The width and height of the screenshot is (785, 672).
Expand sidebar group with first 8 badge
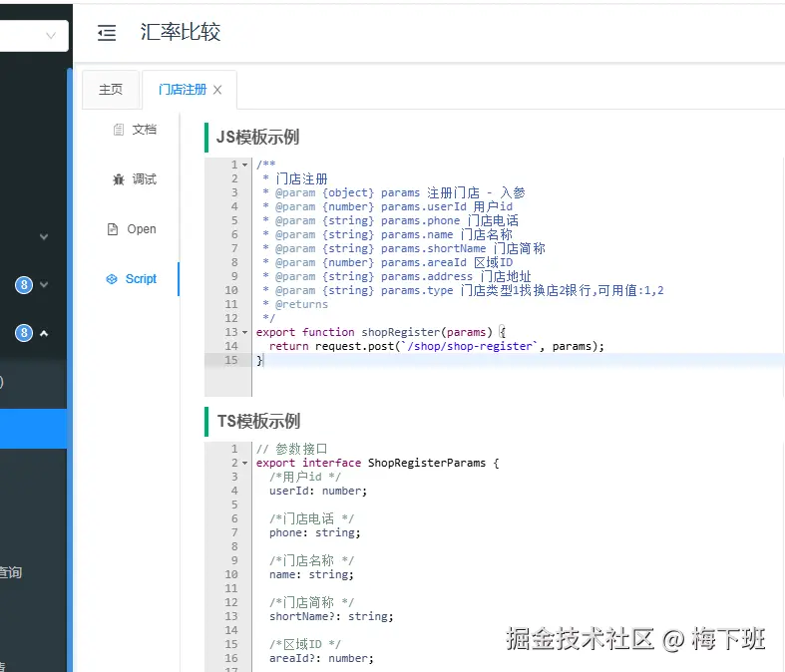pos(44,285)
